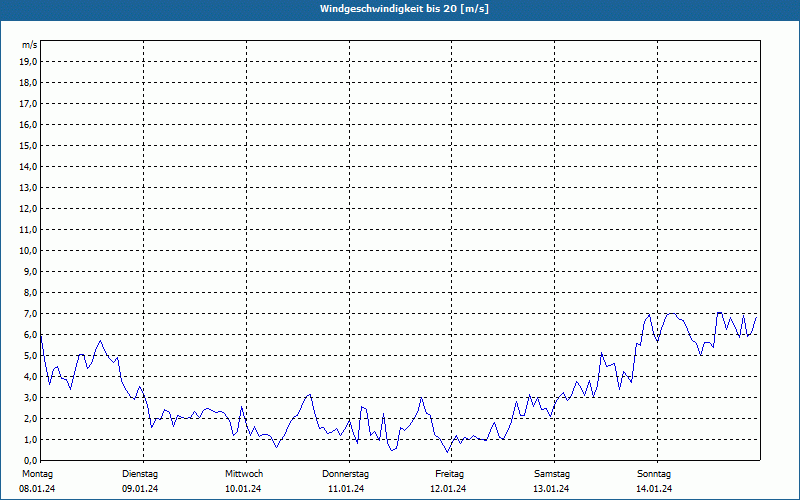
Task: Click the 'm/s' unit label
Action: coord(30,45)
